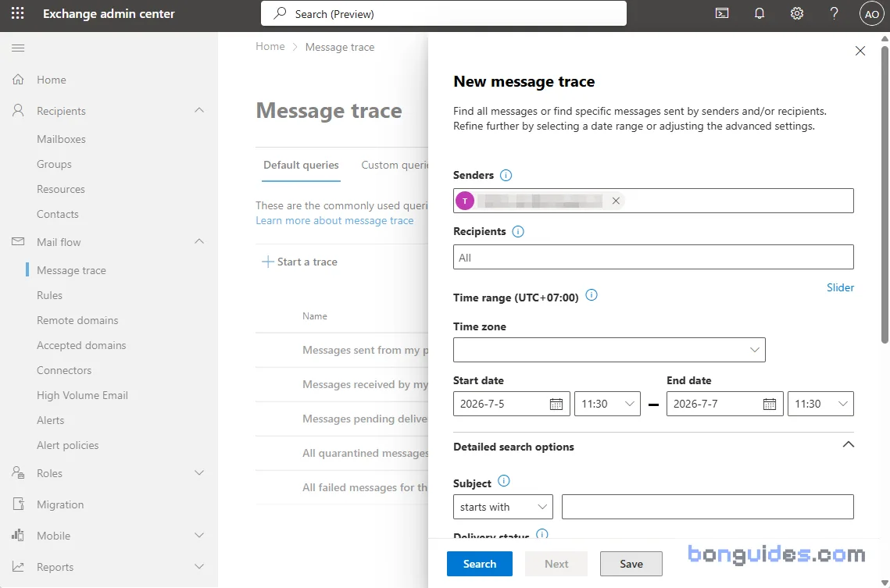
Task: Show info tooltip for Subject
Action: click(503, 481)
